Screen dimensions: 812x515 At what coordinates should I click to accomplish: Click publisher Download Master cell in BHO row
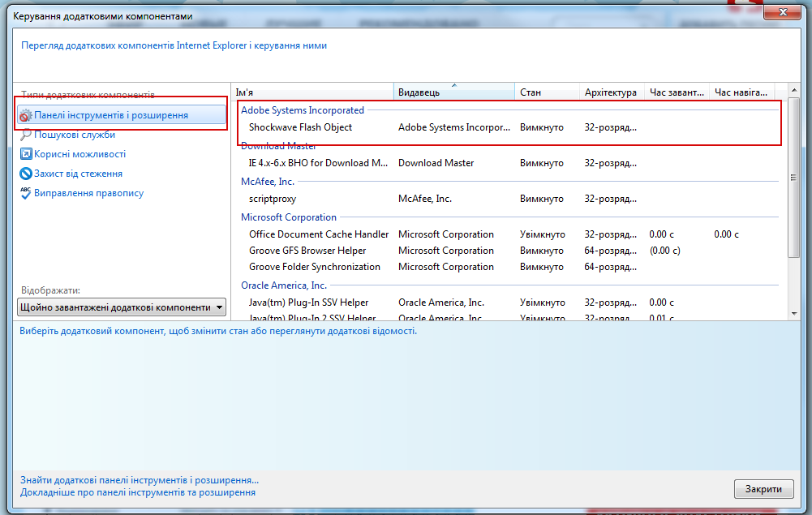click(436, 163)
